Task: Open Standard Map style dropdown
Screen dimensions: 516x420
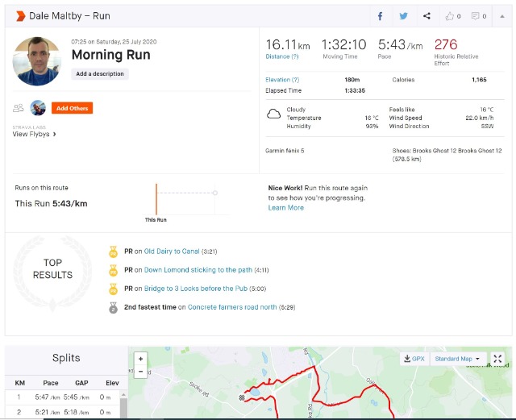Action: [x=457, y=359]
